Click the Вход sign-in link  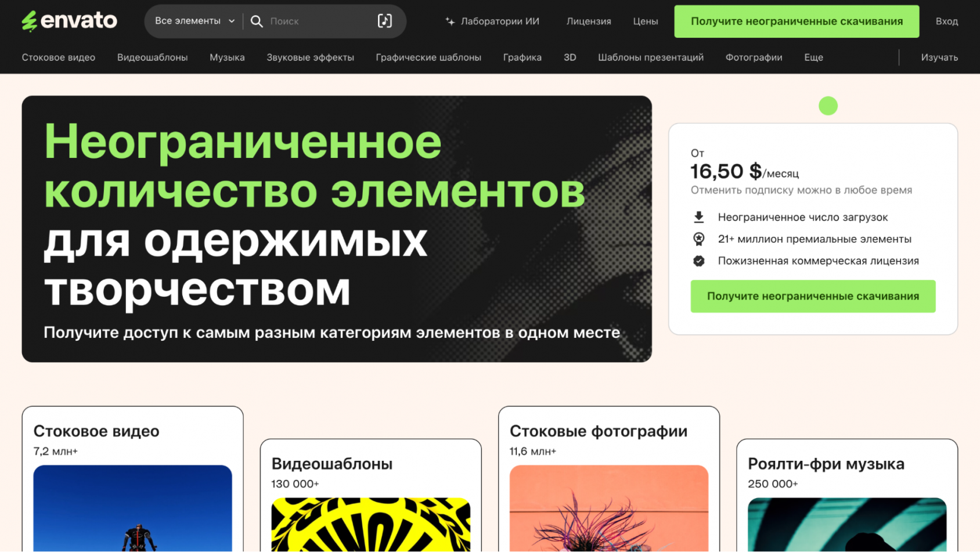coord(947,21)
